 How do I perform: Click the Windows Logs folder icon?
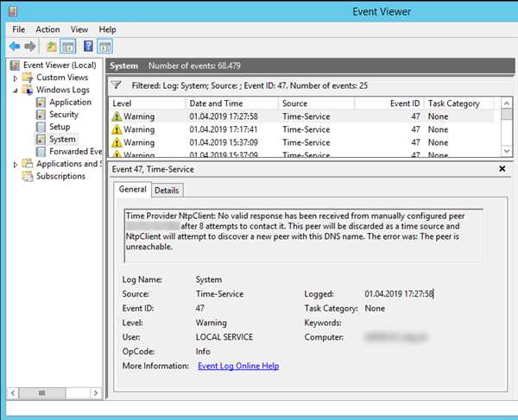(x=27, y=90)
